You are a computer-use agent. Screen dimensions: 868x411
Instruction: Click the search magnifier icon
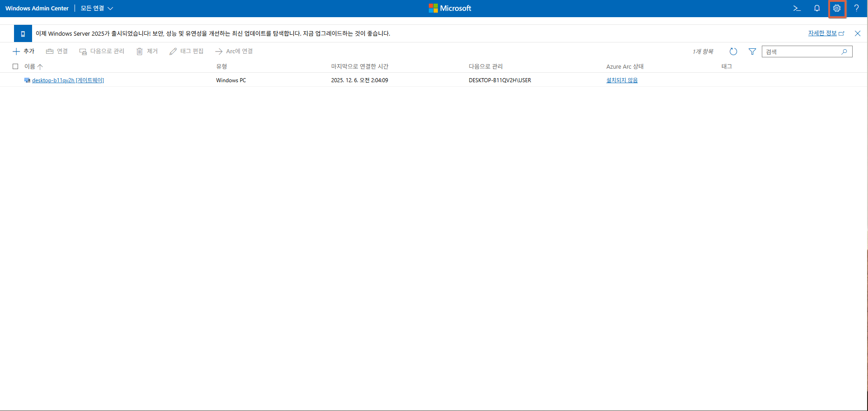844,51
